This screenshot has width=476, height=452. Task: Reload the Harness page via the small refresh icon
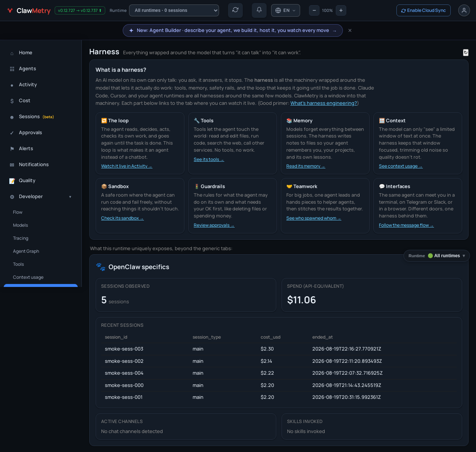(466, 52)
